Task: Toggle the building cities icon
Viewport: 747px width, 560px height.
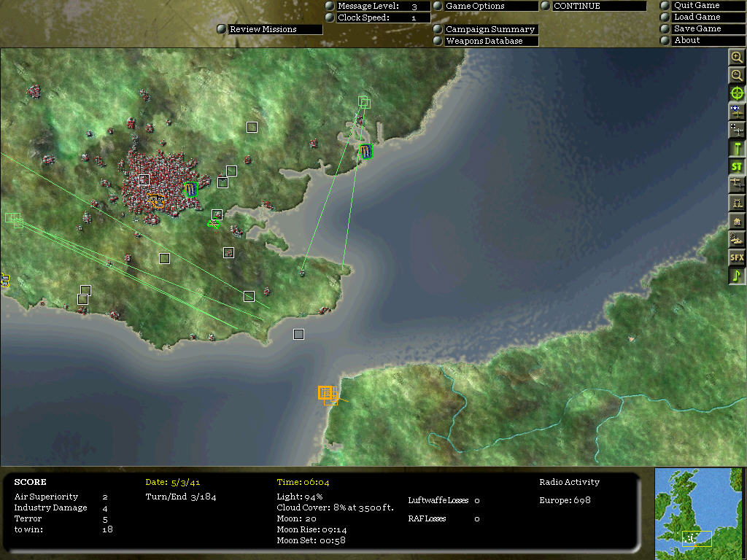Action: [x=737, y=221]
